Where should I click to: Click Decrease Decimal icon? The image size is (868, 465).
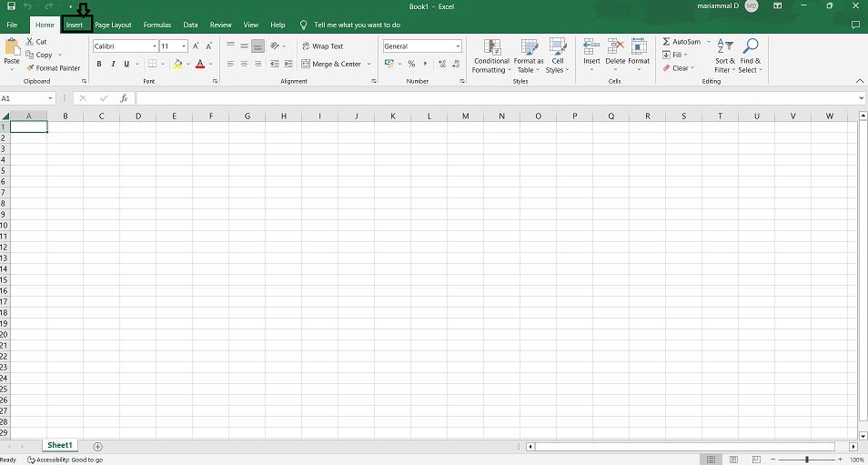point(457,65)
